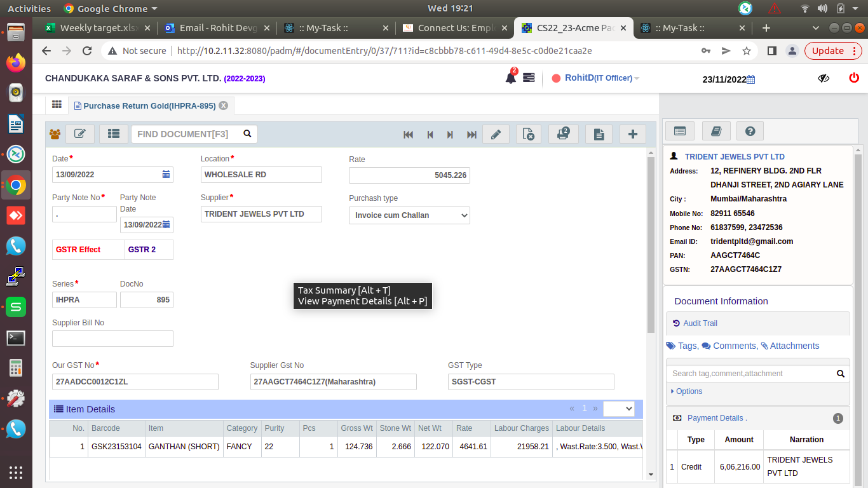Reload the page in Chrome
The width and height of the screenshot is (868, 488).
tap(88, 51)
